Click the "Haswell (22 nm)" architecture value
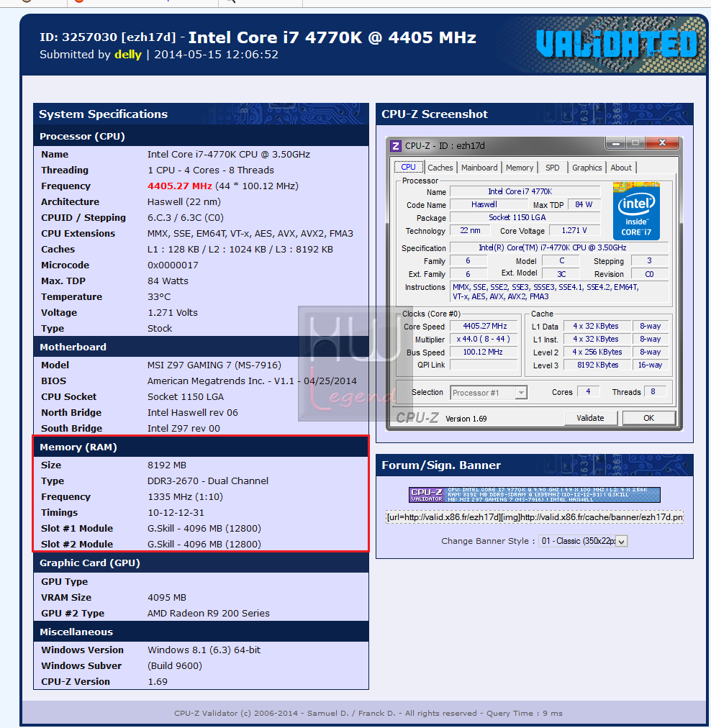This screenshot has height=728, width=711. point(184,201)
